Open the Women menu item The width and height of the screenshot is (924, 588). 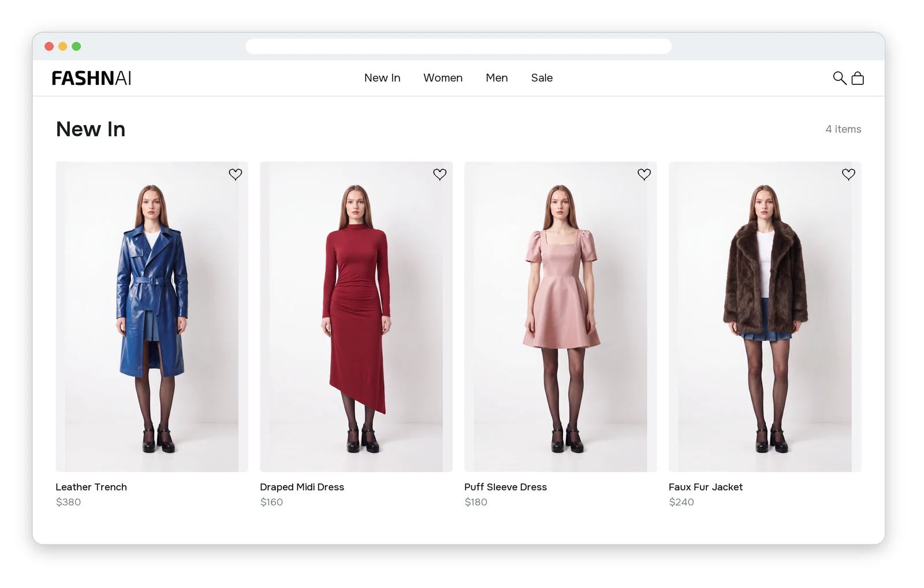coord(443,78)
